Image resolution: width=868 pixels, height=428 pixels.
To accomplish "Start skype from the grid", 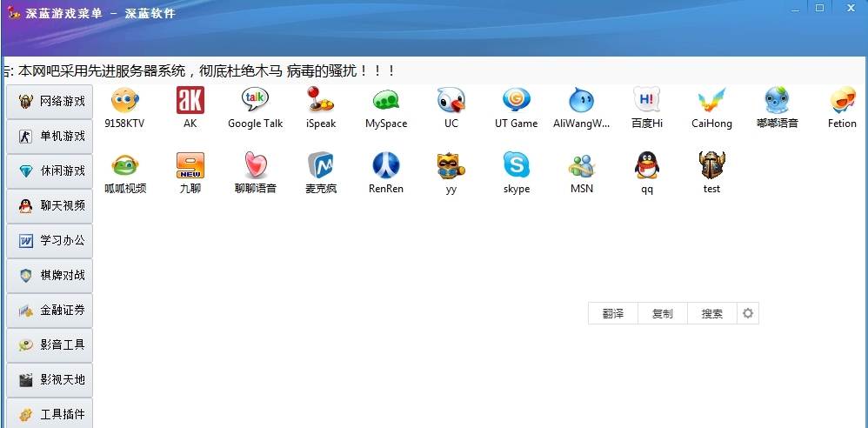I will (x=517, y=165).
